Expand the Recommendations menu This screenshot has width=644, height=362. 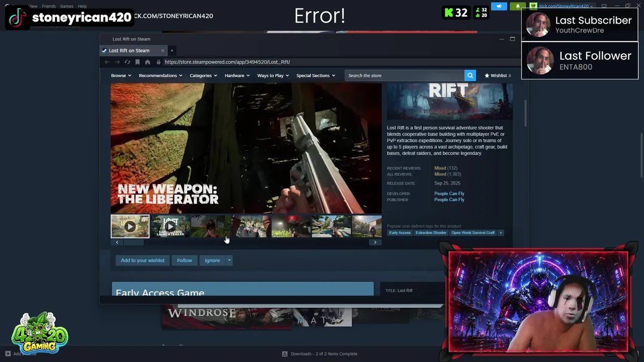coord(160,75)
